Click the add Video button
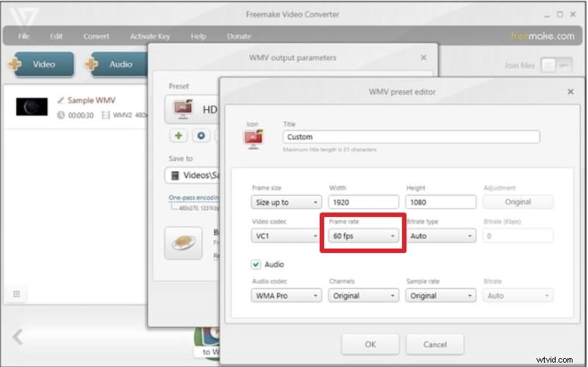Image resolution: width=588 pixels, height=367 pixels. (x=41, y=64)
